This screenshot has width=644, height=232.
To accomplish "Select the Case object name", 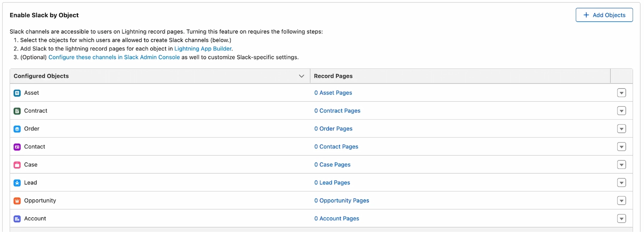I will [x=31, y=165].
